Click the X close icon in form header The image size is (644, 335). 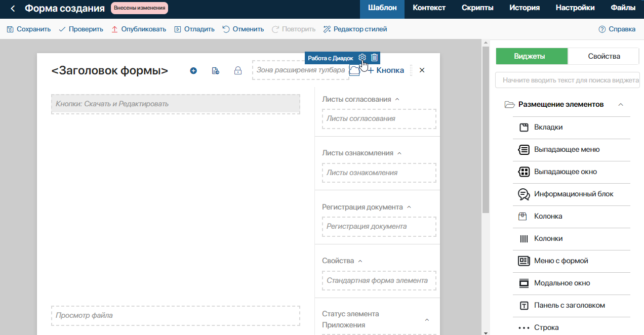click(422, 70)
